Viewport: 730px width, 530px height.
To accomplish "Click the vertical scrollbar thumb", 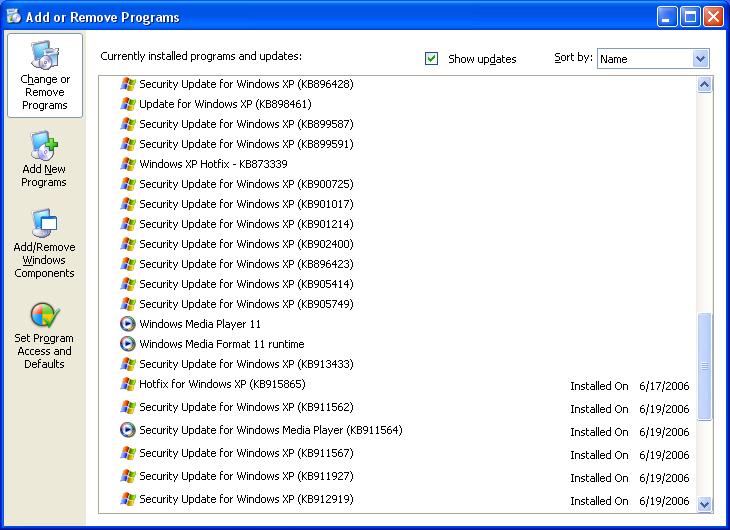I will [704, 367].
